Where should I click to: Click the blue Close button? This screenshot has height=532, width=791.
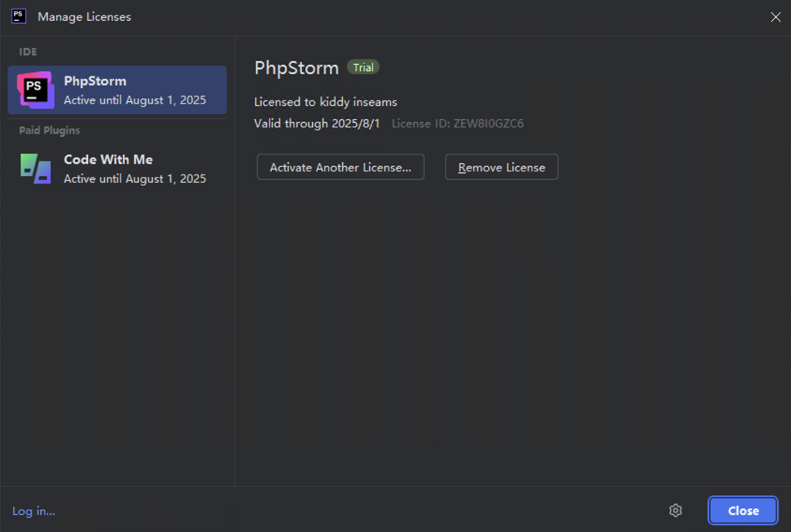point(743,510)
